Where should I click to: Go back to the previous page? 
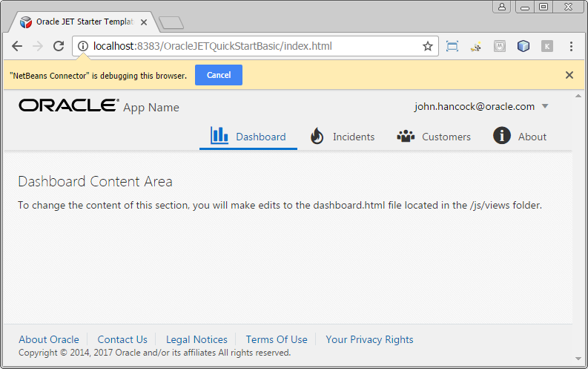(x=17, y=46)
